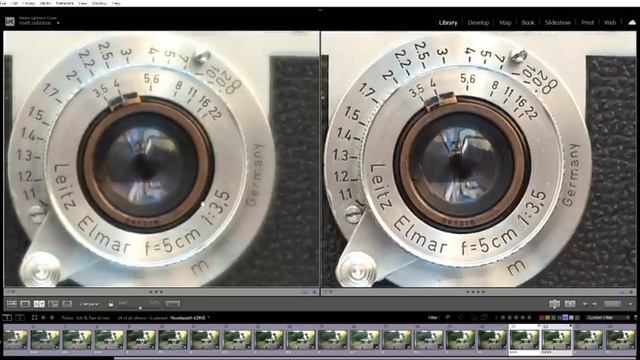Filter by fifth rating star

point(529,317)
